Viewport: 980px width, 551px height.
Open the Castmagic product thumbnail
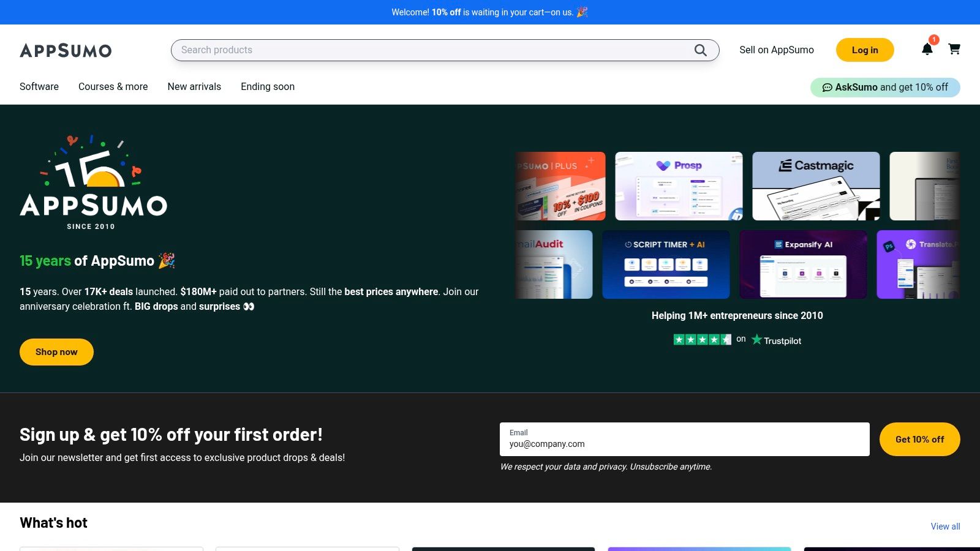816,186
